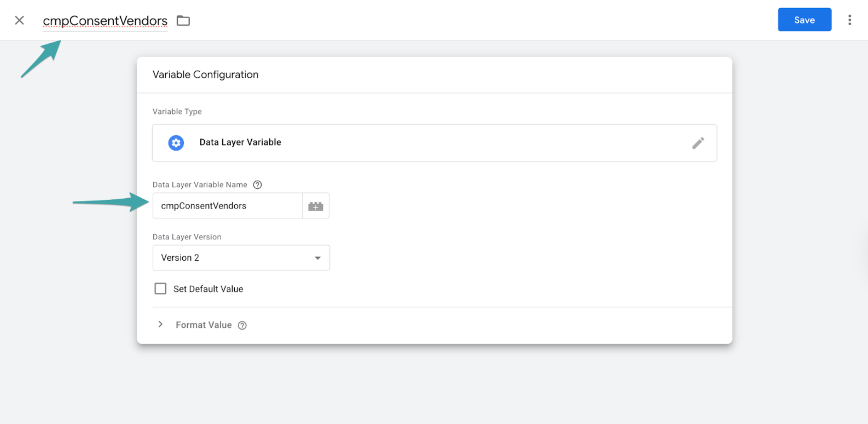Click the pencil to edit variable type

click(698, 143)
